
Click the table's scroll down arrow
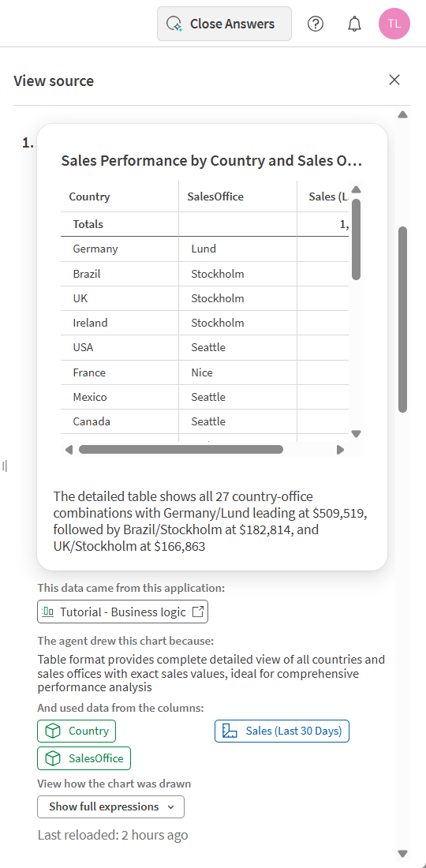click(357, 433)
